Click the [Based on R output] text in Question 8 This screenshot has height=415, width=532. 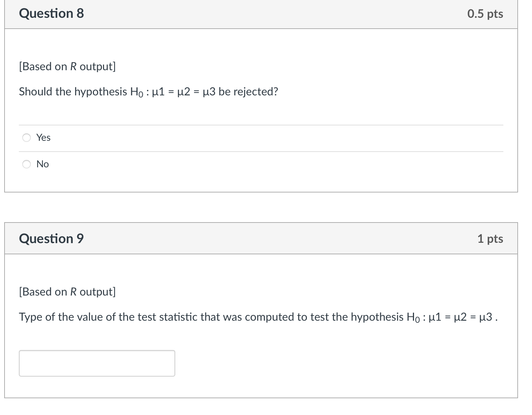67,66
